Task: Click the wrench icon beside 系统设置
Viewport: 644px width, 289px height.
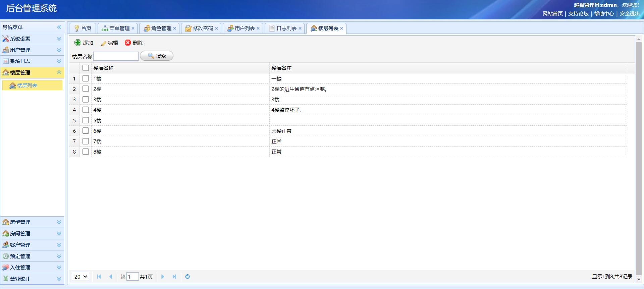Action: pyautogui.click(x=6, y=39)
